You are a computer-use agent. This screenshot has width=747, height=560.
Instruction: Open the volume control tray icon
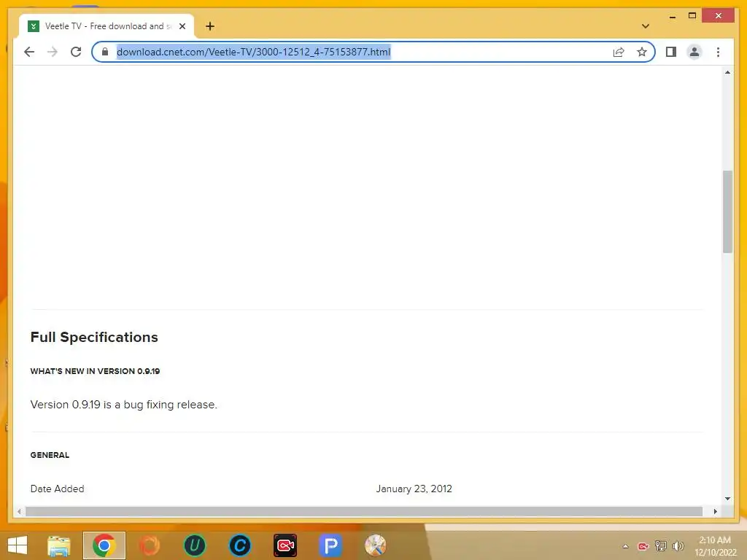point(678,546)
